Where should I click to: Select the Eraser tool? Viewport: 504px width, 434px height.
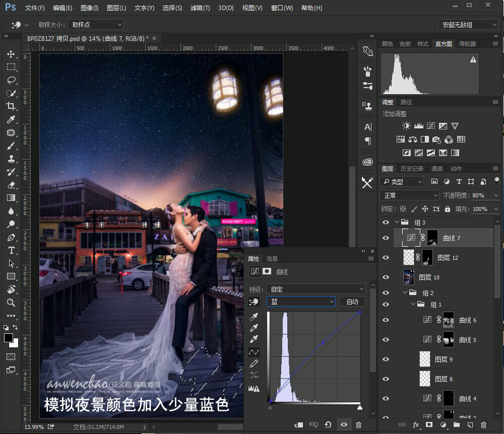[11, 185]
